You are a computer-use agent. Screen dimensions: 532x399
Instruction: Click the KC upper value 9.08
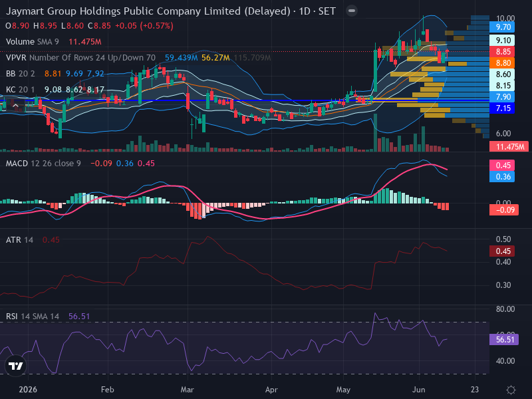pos(53,90)
